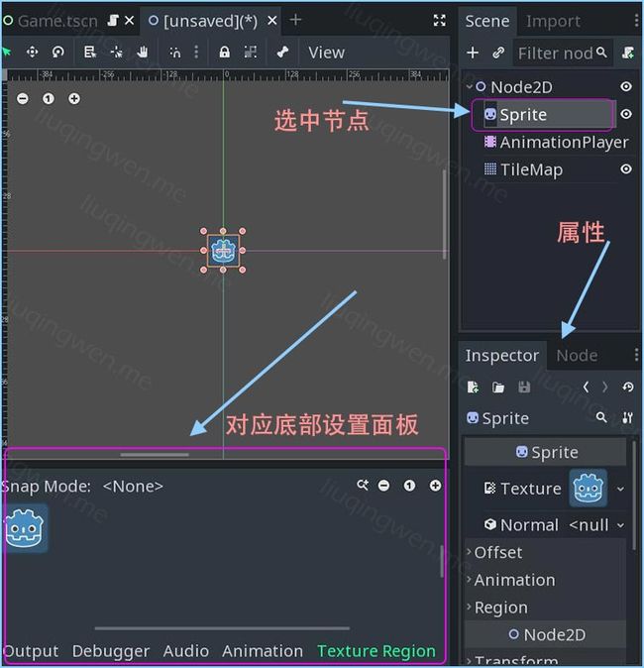The height and width of the screenshot is (668, 644).
Task: Select the Node2D root node
Action: [521, 87]
